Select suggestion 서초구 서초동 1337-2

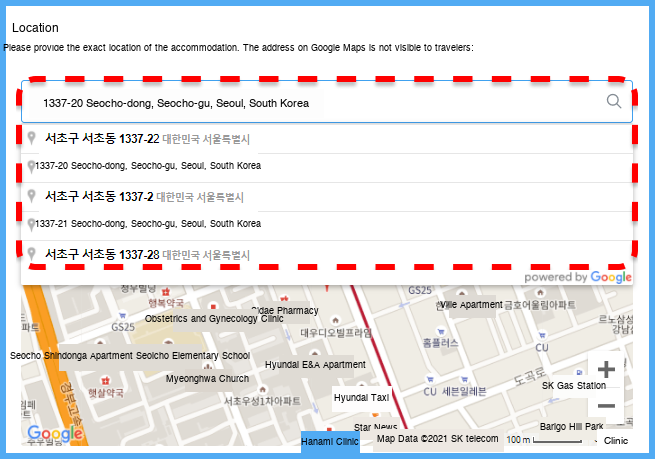tap(327, 197)
